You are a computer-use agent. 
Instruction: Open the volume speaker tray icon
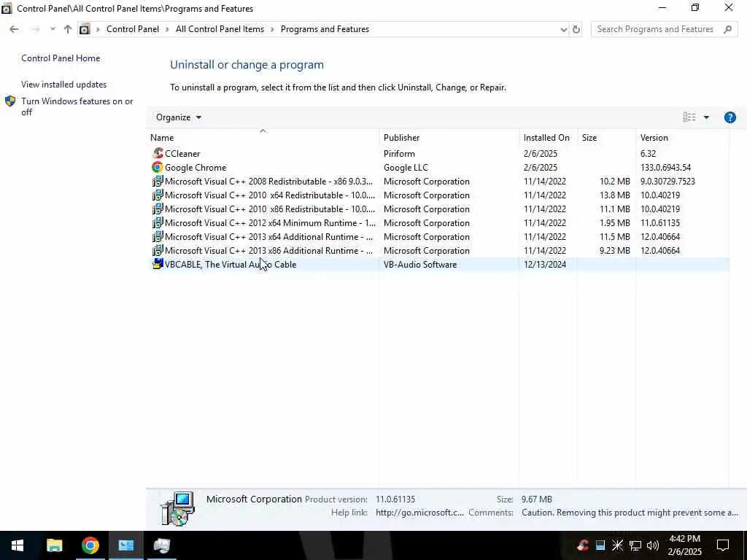(653, 545)
